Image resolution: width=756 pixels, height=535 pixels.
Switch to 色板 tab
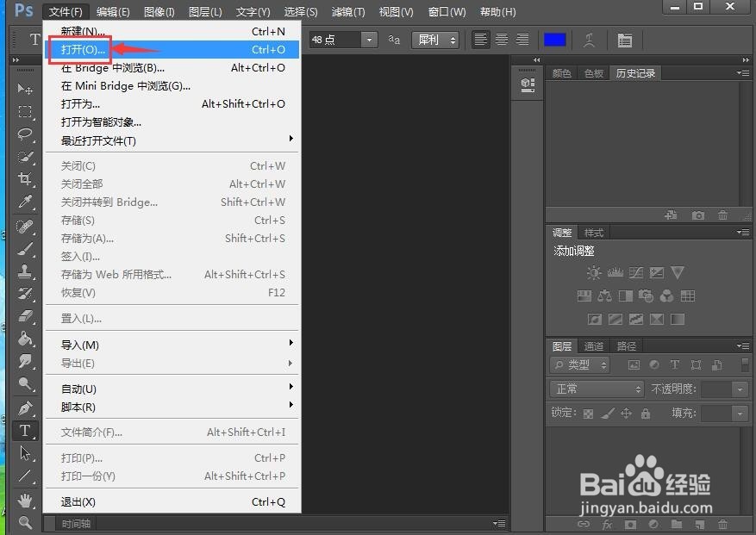(x=594, y=73)
